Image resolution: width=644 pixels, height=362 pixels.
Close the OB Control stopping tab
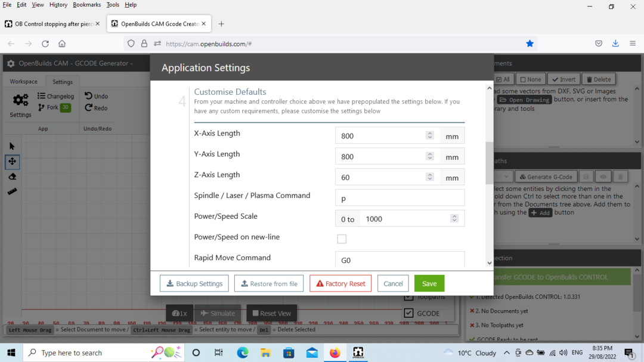pyautogui.click(x=97, y=24)
